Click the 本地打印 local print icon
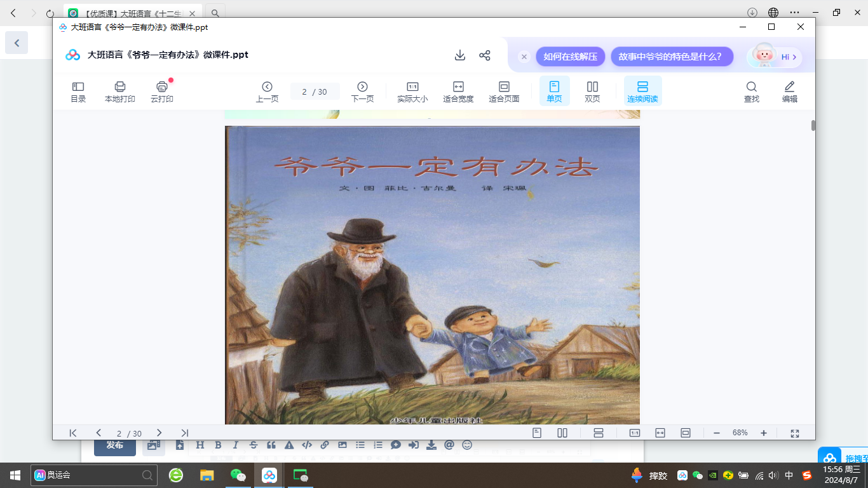 (x=120, y=92)
